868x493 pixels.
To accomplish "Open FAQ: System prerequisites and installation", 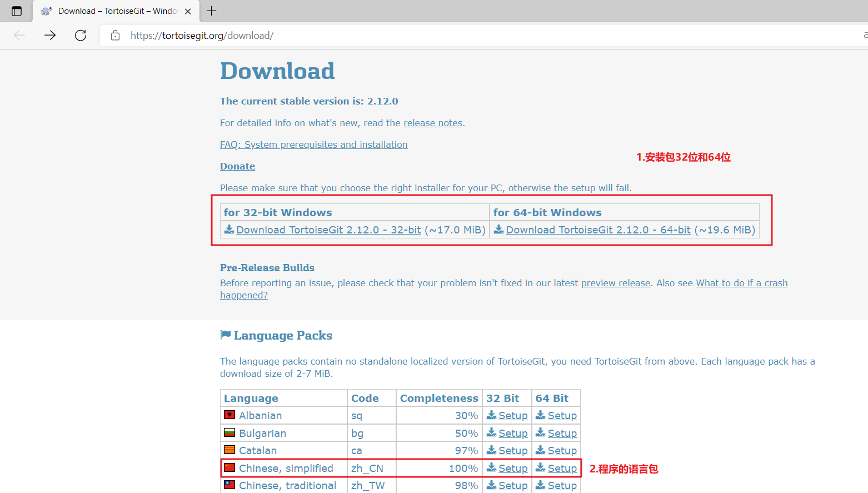I will (313, 145).
